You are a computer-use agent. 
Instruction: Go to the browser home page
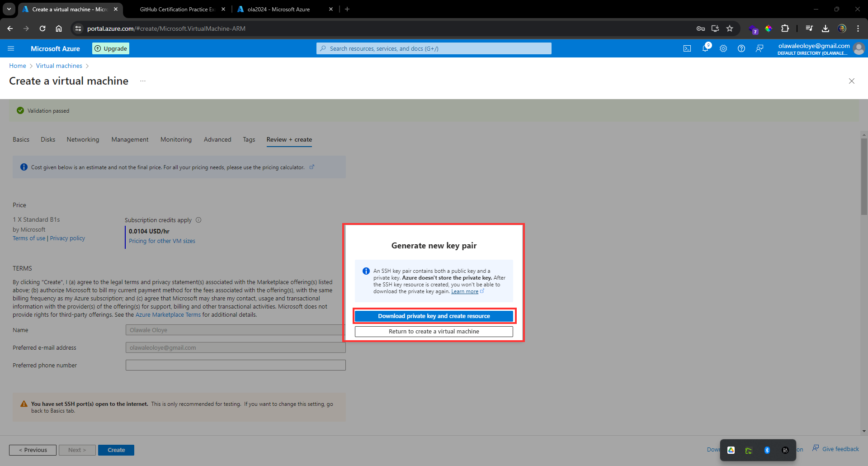(x=59, y=29)
